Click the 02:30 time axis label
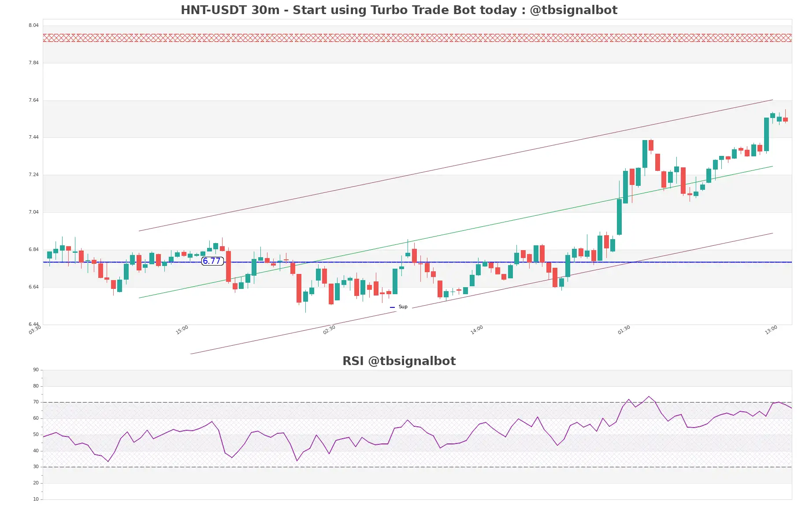This screenshot has width=798, height=532. [329, 330]
